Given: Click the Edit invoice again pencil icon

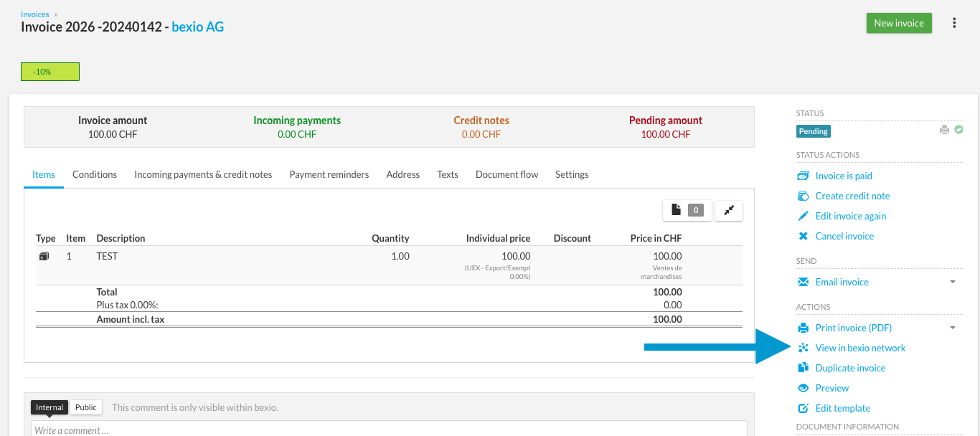Looking at the screenshot, I should click(804, 216).
